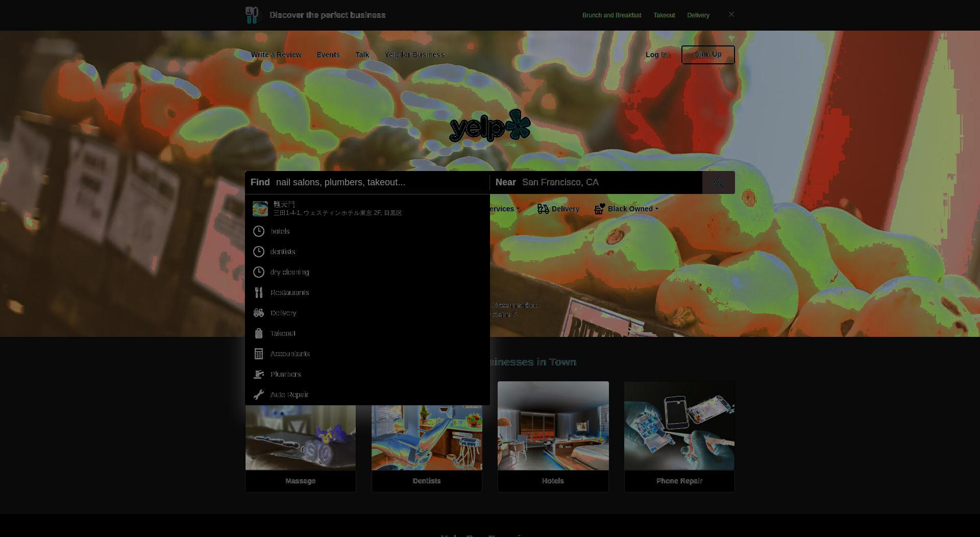Click the Black Owned storefront heart icon

(x=600, y=209)
